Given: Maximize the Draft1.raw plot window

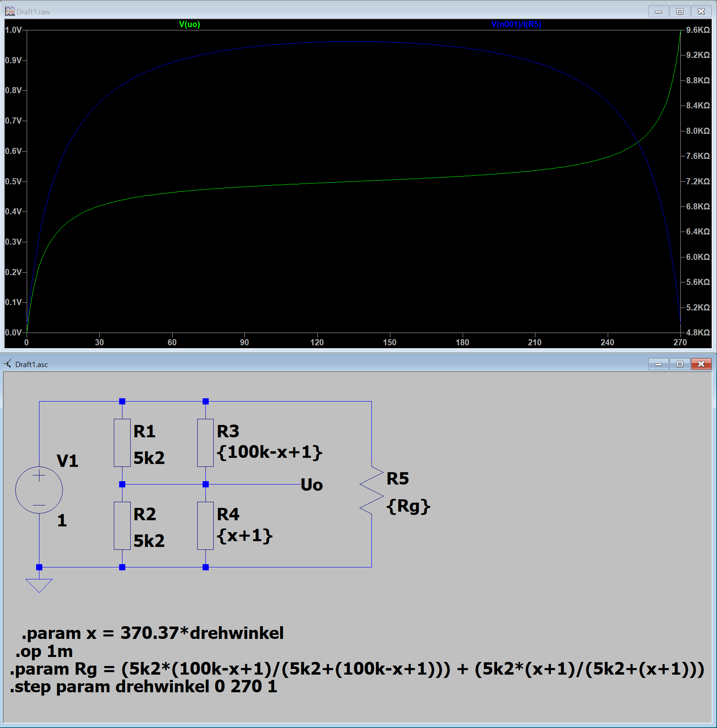Looking at the screenshot, I should tap(680, 11).
